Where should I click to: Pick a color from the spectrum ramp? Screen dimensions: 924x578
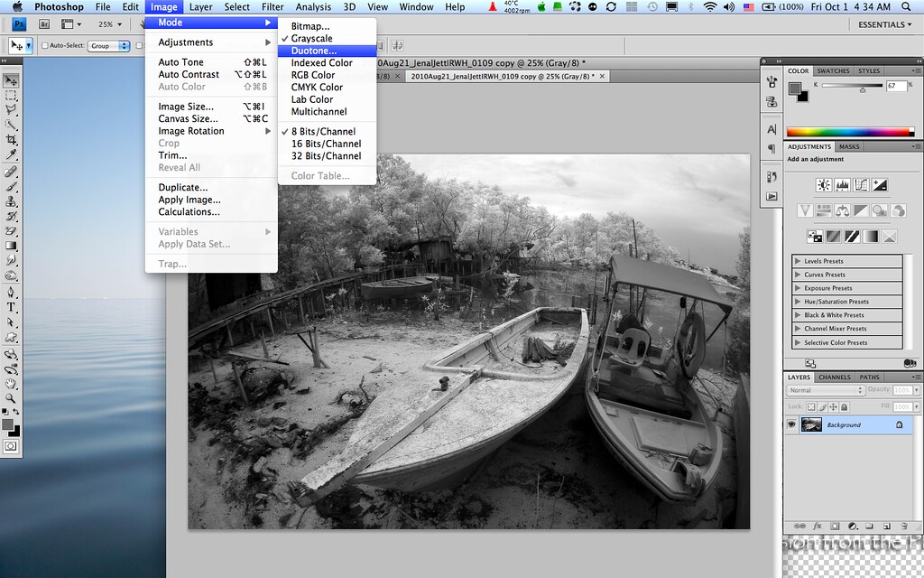click(x=850, y=132)
